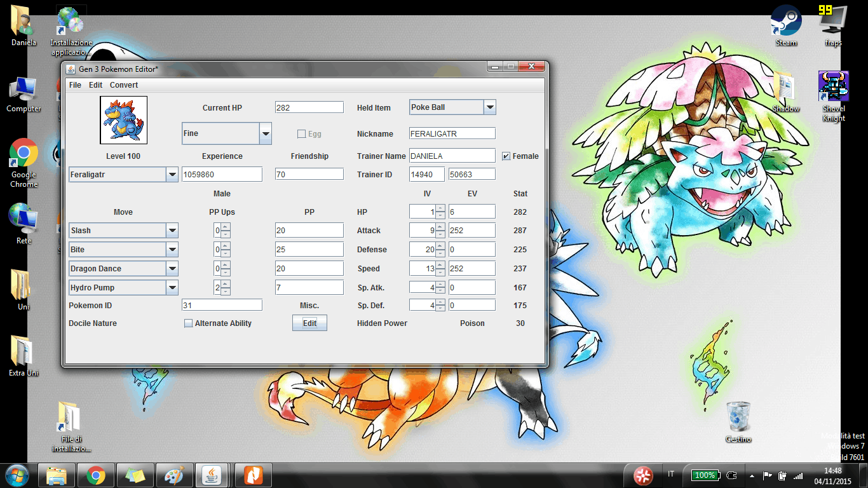Switch the IT input language indicator
The width and height of the screenshot is (868, 488).
click(672, 474)
